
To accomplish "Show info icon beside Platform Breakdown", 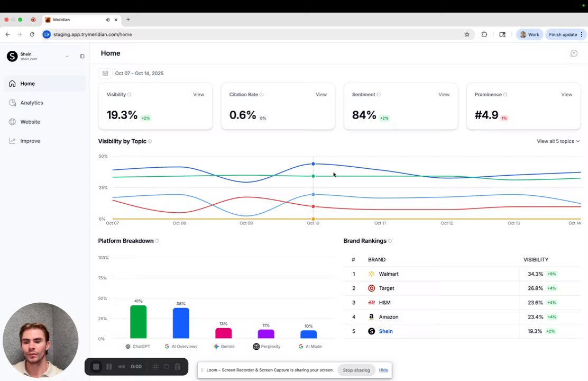I will click(157, 241).
